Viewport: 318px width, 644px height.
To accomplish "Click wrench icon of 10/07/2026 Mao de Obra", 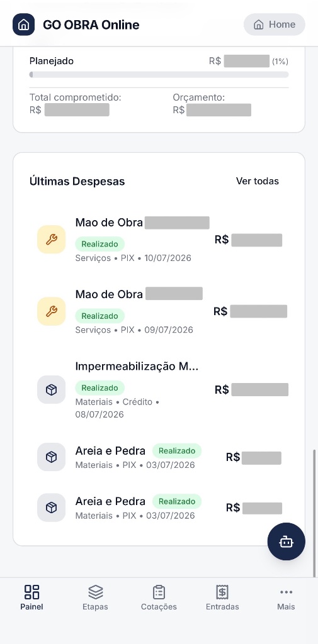I will click(52, 240).
